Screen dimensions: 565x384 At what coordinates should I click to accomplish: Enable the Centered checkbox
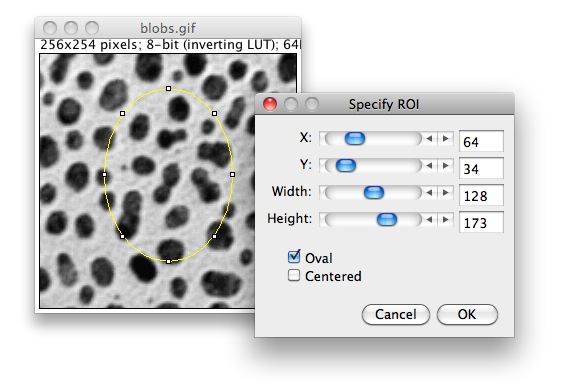294,276
